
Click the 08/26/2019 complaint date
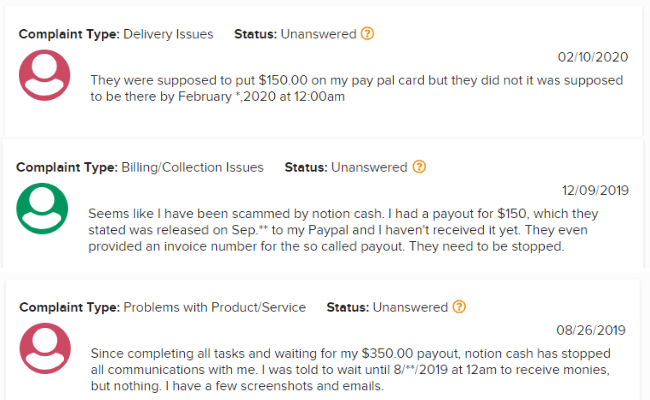(x=591, y=330)
